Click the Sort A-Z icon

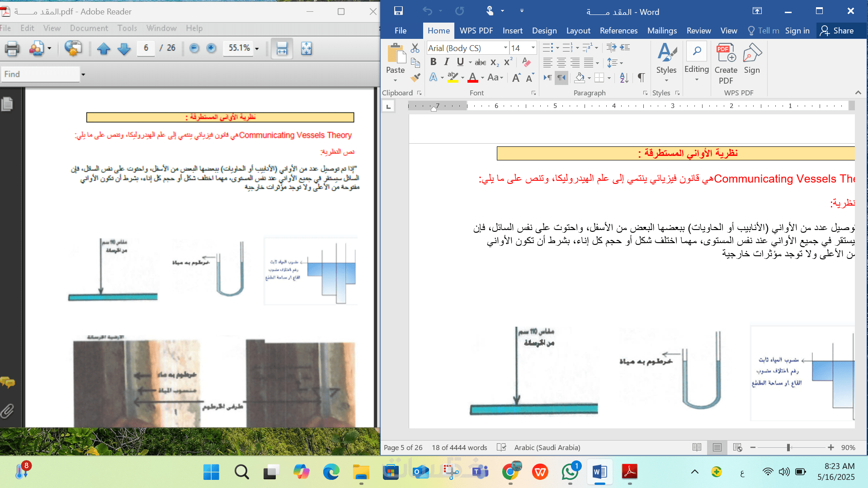[624, 78]
